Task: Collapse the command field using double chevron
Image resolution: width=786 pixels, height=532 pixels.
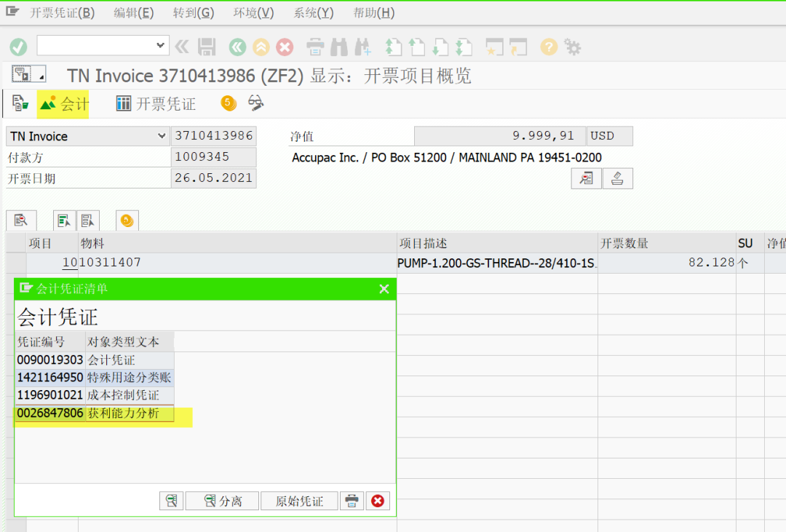Action: click(x=182, y=47)
